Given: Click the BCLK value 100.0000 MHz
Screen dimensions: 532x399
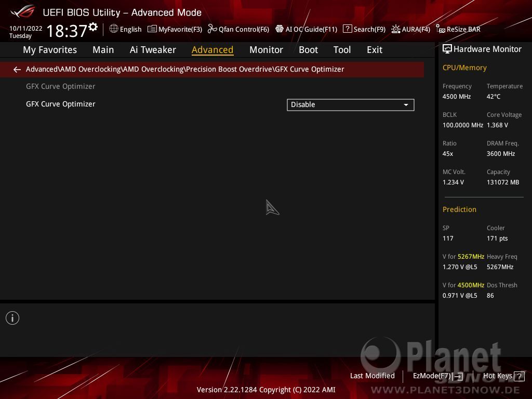Looking at the screenshot, I should (x=463, y=125).
